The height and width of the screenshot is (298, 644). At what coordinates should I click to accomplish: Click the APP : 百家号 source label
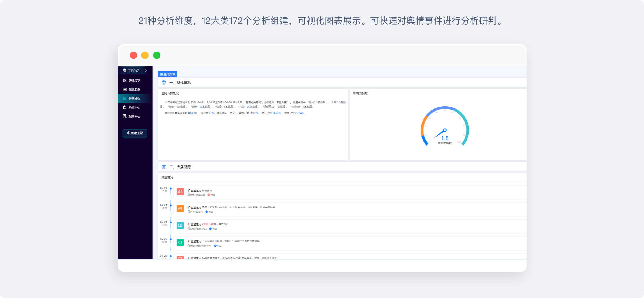point(196,212)
